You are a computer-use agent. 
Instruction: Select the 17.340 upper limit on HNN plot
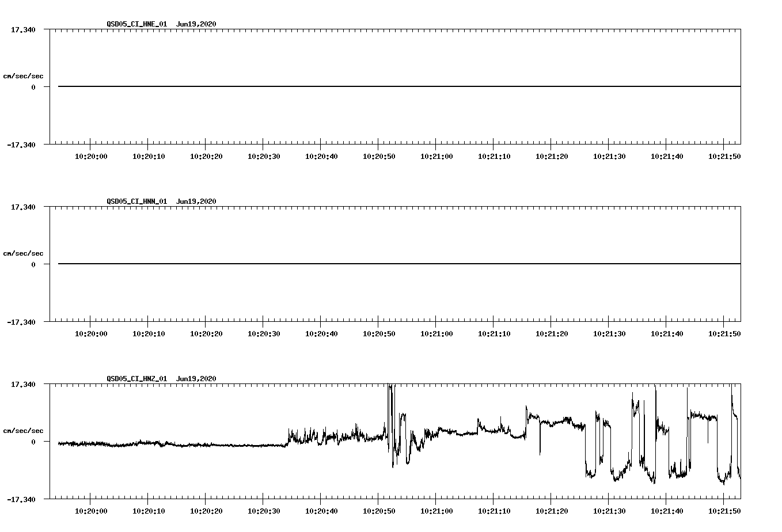(22, 207)
